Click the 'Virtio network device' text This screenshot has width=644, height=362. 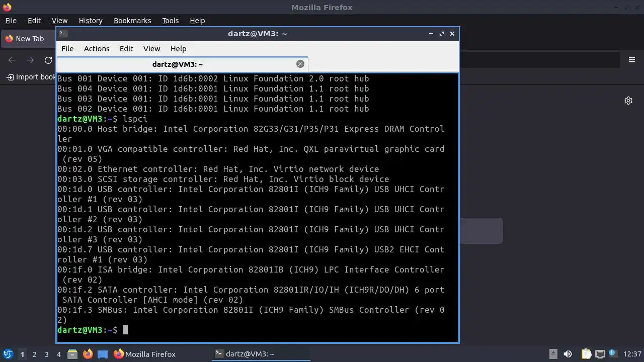click(x=326, y=169)
